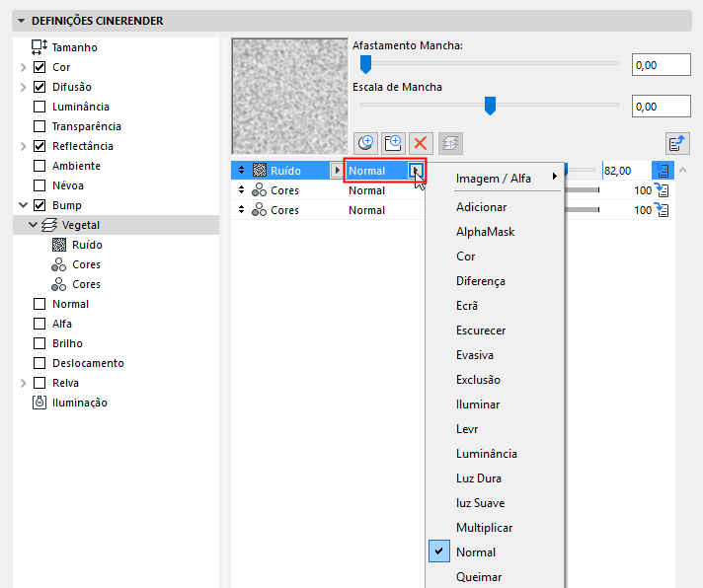Enable the Relva checkbox

coord(39,383)
